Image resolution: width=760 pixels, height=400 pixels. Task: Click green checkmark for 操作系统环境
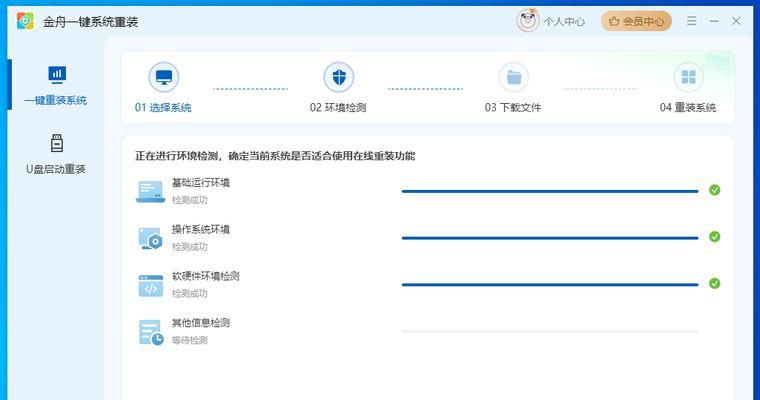point(714,237)
